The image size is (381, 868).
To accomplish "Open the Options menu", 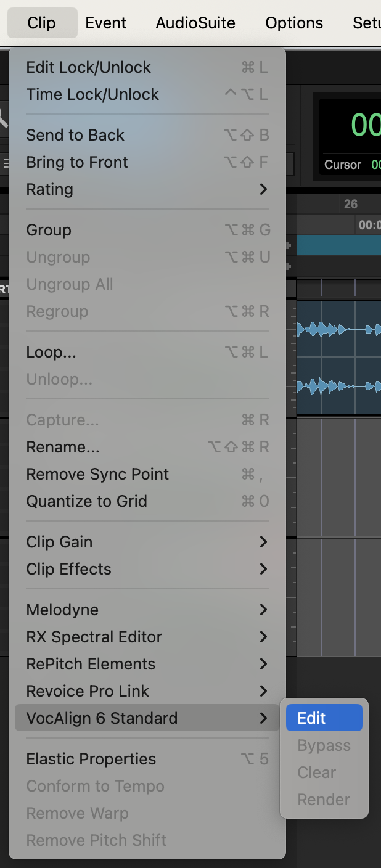I will [x=294, y=23].
